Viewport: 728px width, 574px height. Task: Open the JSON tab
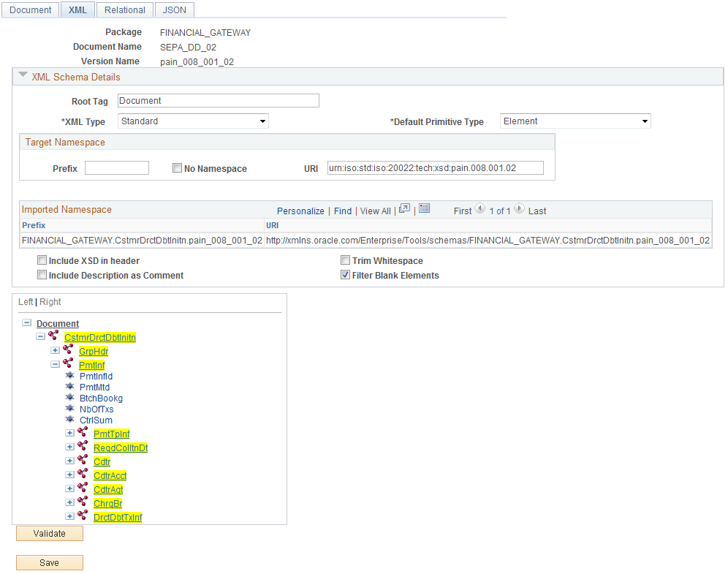tap(174, 10)
